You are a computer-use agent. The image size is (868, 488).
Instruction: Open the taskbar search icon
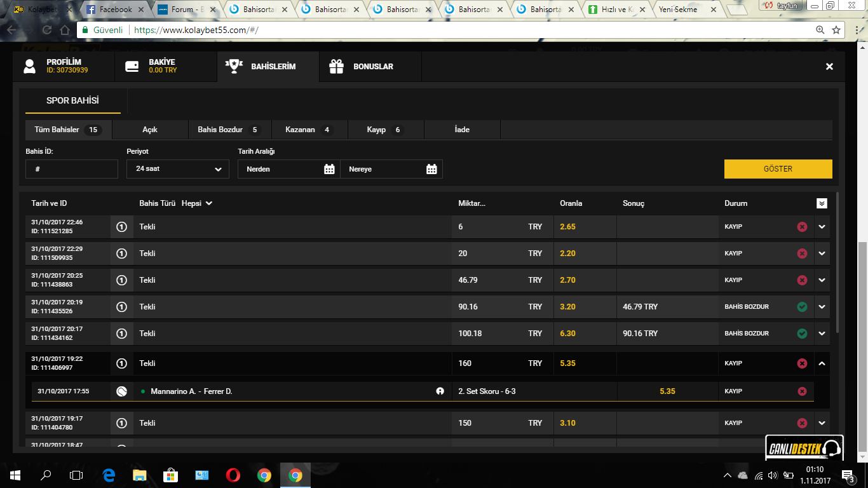point(46,475)
